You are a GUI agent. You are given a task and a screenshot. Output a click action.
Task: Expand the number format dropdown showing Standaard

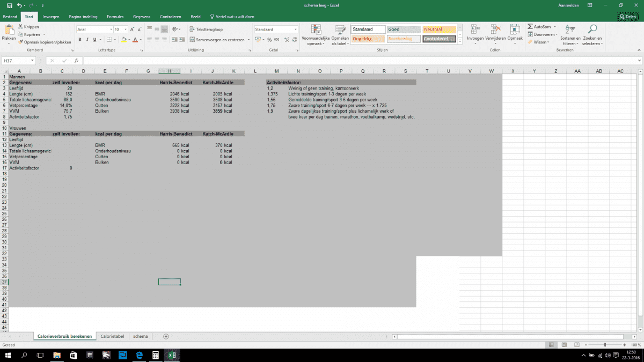pyautogui.click(x=295, y=29)
